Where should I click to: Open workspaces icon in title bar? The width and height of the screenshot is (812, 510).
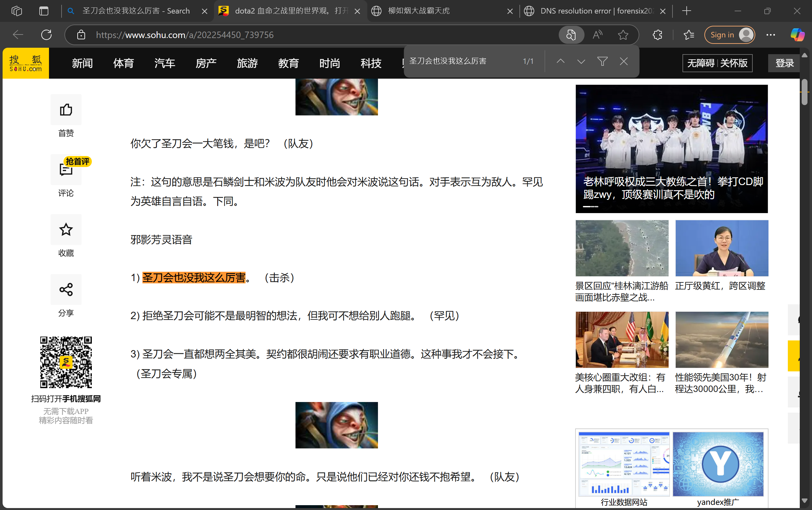16,11
